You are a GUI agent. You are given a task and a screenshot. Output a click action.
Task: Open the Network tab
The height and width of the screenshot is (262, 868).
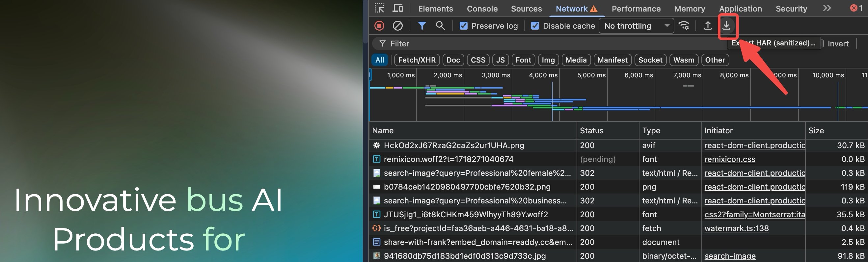(x=577, y=9)
